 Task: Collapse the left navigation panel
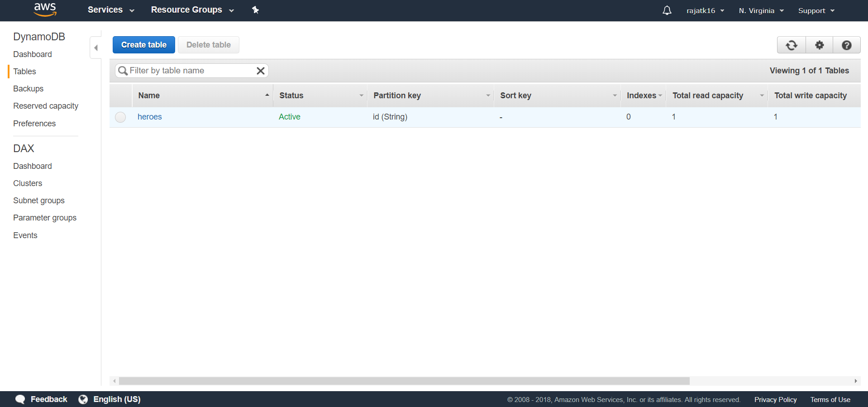(95, 48)
